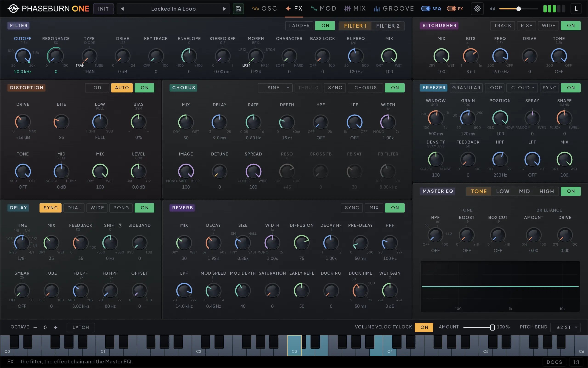This screenshot has height=368, width=588.
Task: Turn off the Filter ON button
Action: click(325, 26)
